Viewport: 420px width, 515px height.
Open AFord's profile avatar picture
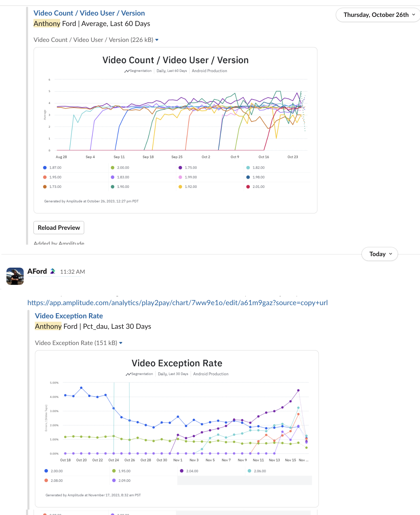(15, 276)
